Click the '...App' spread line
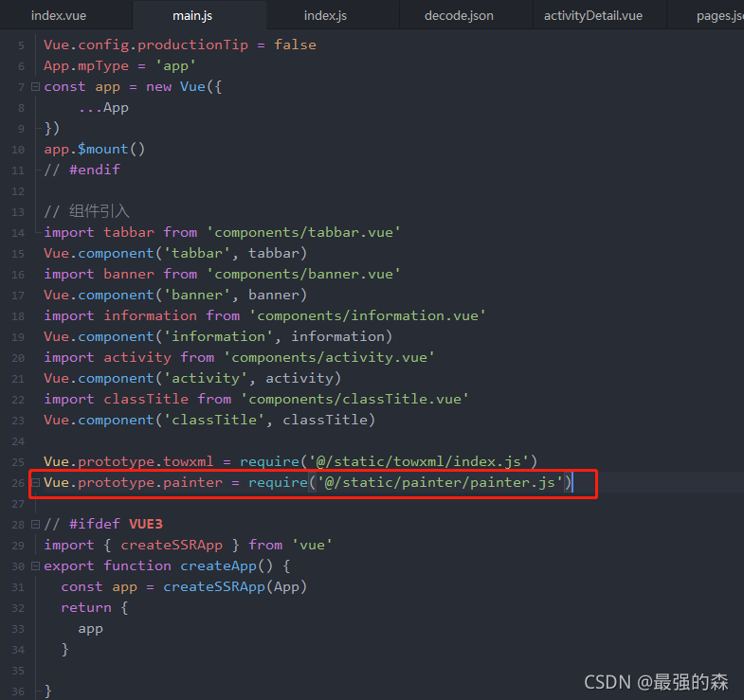This screenshot has width=744, height=700. pyautogui.click(x=103, y=108)
